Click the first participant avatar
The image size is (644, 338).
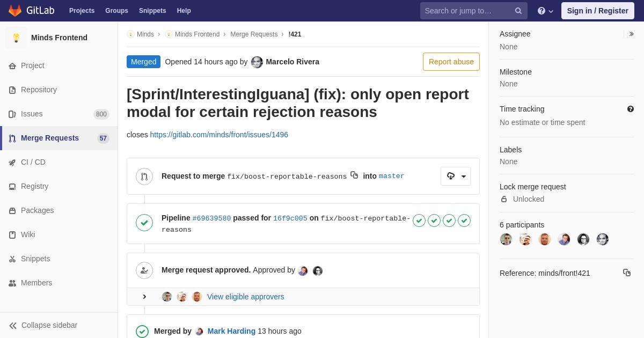click(x=506, y=239)
